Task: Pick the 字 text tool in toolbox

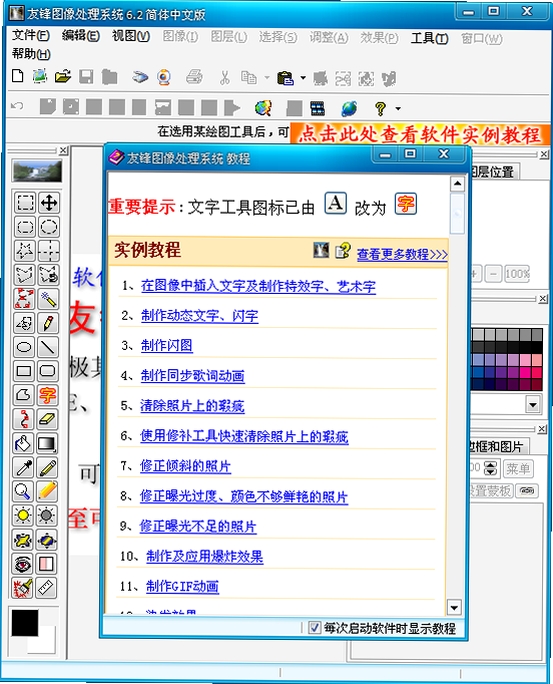Action: pyautogui.click(x=48, y=395)
